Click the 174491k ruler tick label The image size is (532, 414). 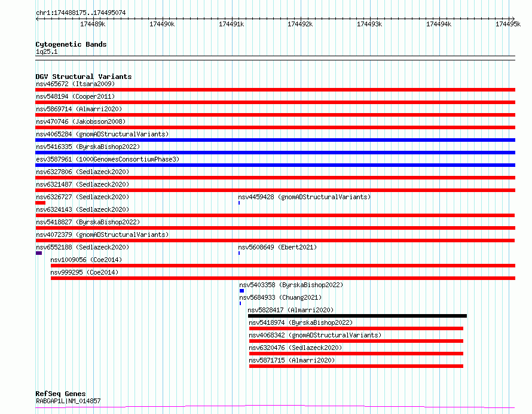point(231,24)
